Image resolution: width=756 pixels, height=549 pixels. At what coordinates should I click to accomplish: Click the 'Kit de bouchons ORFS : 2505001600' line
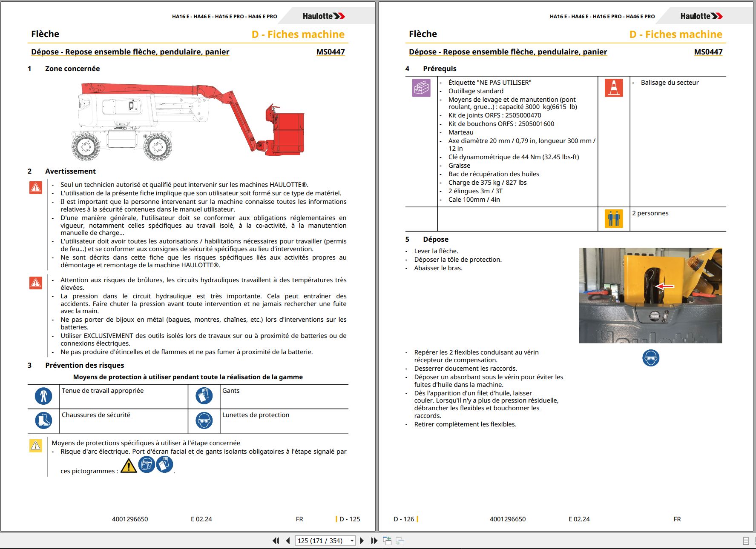501,124
